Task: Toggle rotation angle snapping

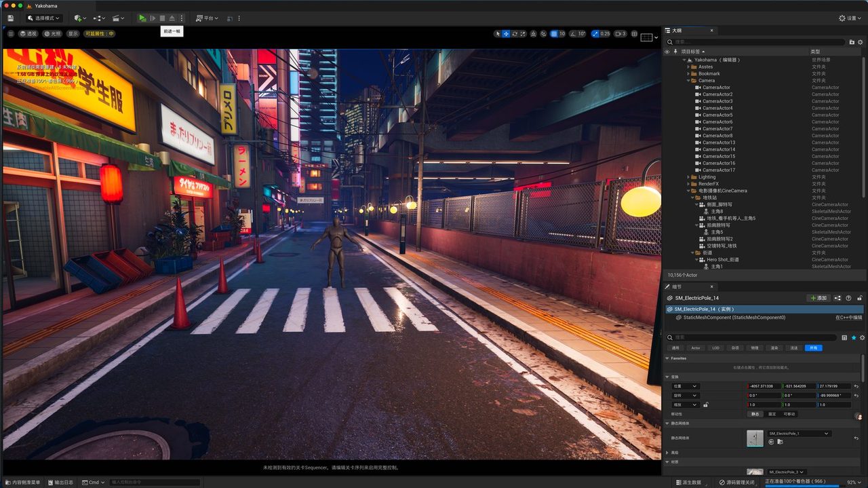Action: [x=574, y=33]
